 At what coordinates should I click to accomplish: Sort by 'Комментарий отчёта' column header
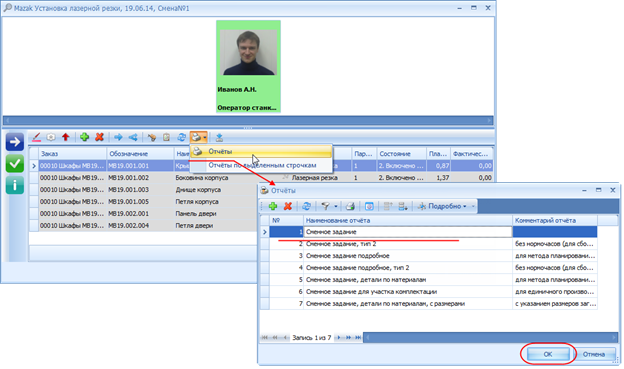point(555,220)
